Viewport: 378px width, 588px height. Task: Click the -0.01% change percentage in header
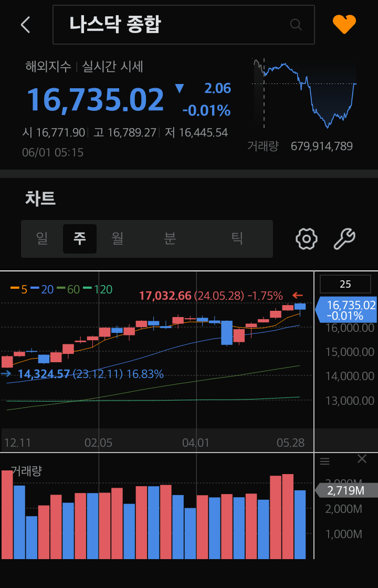(x=206, y=111)
